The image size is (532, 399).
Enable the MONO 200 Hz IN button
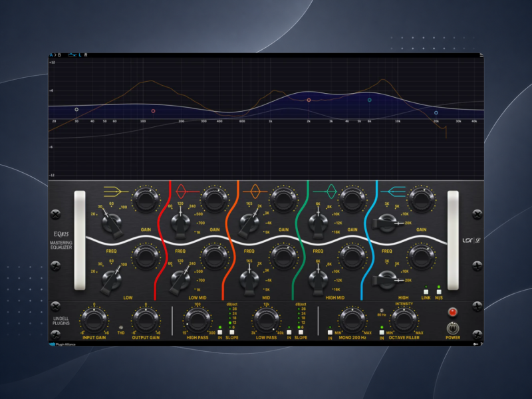[330, 332]
